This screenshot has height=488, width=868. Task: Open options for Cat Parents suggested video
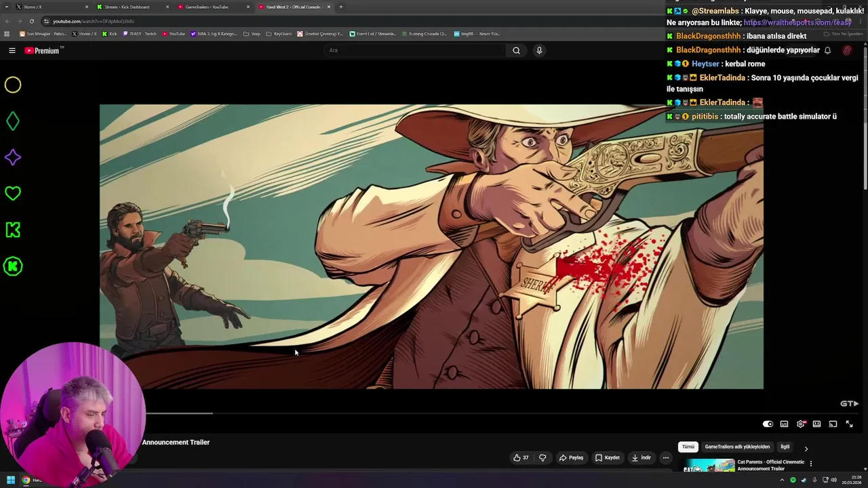(811, 464)
